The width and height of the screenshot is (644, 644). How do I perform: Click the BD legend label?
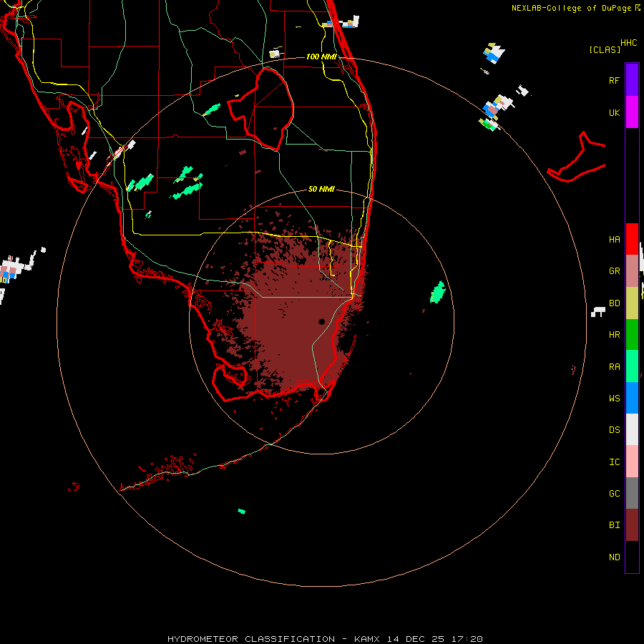click(x=614, y=303)
